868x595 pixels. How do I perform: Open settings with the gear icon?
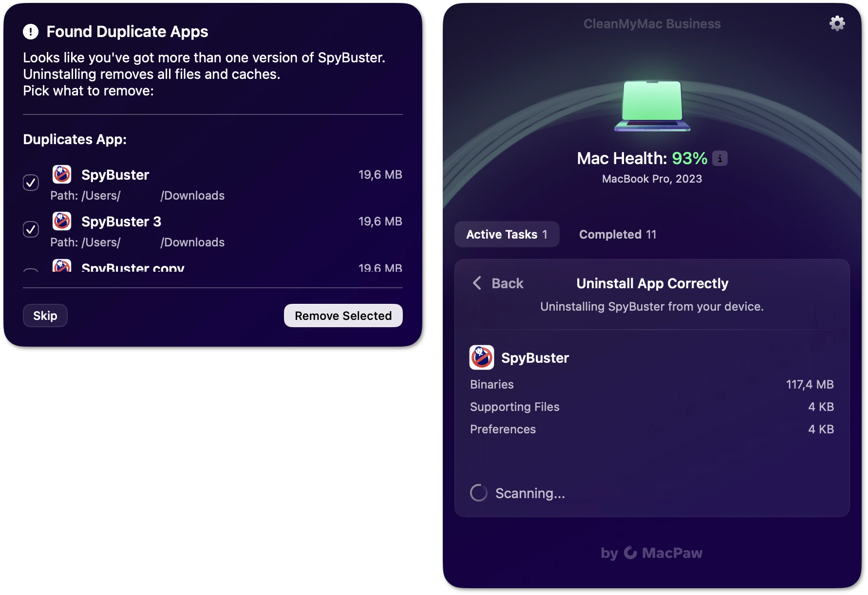[837, 23]
